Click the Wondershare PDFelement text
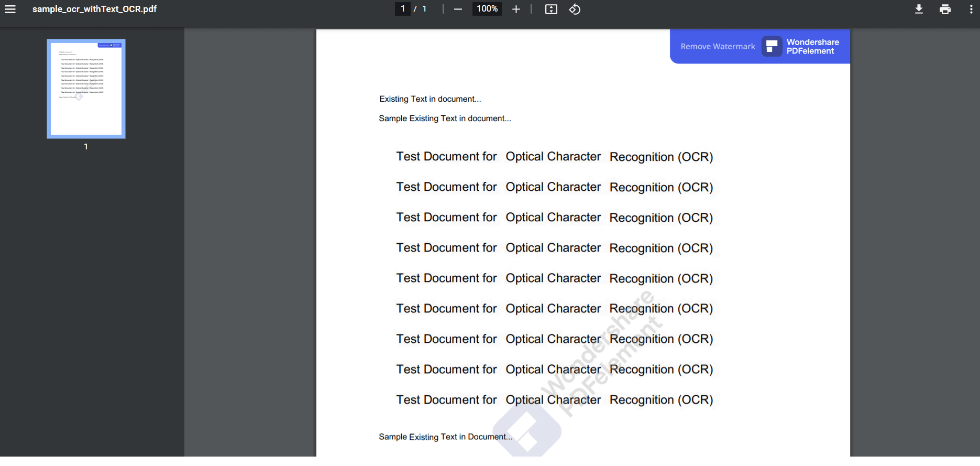 pyautogui.click(x=812, y=46)
